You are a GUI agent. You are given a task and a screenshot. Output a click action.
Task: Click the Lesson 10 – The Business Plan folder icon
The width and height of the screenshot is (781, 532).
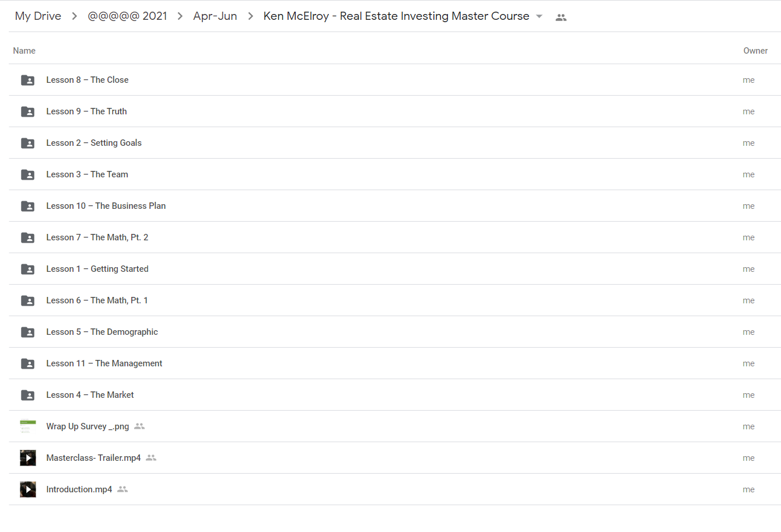point(27,206)
